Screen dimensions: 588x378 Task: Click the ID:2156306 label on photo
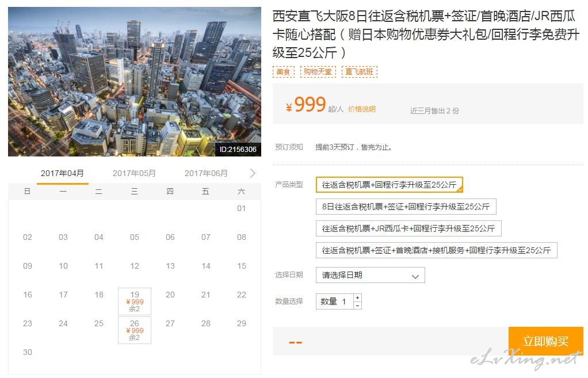(x=238, y=149)
